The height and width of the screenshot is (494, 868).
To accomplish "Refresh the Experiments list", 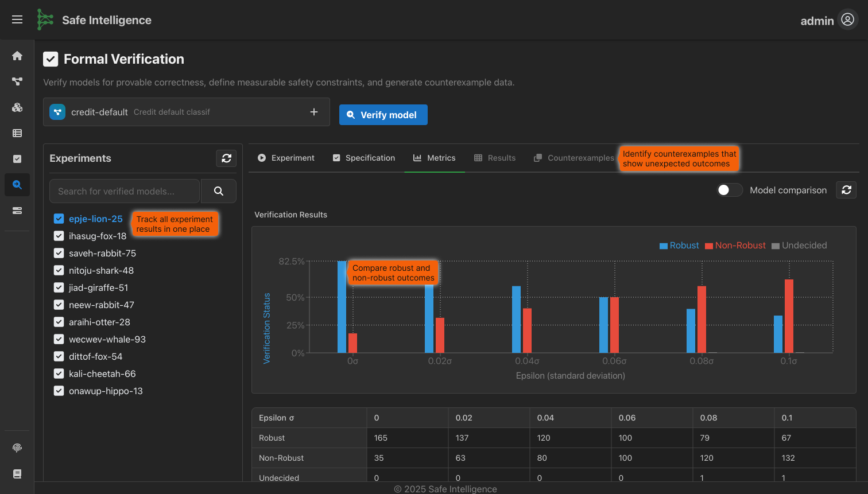I will [226, 158].
